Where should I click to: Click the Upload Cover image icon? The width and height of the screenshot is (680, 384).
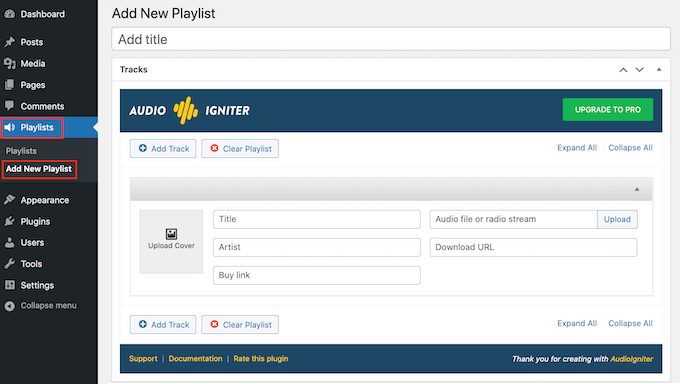(x=171, y=234)
